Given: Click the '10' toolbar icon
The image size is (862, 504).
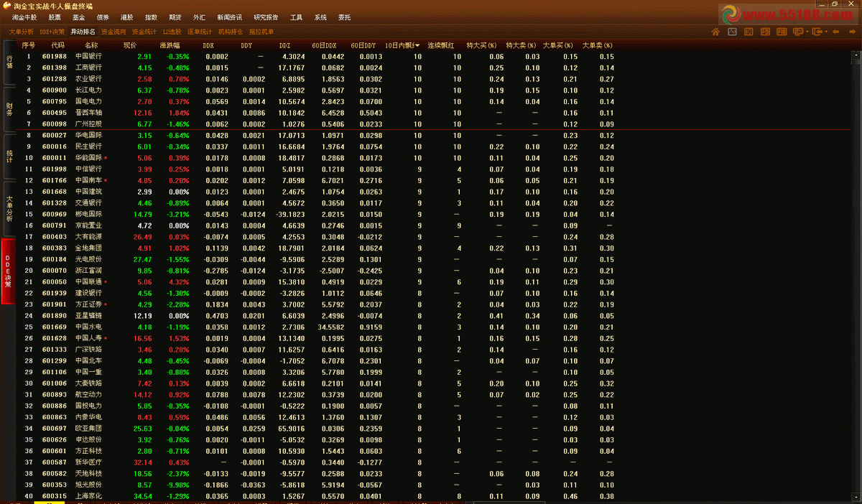Looking at the screenshot, I should tap(749, 32).
